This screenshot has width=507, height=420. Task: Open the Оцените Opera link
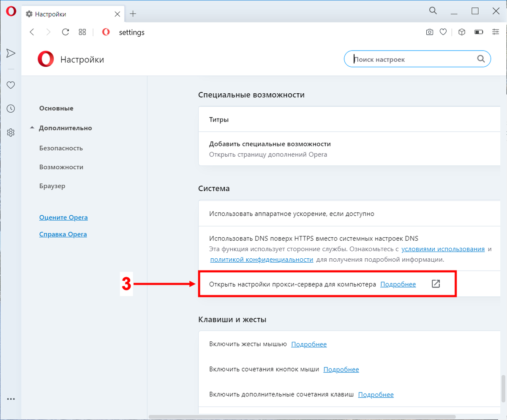(63, 217)
